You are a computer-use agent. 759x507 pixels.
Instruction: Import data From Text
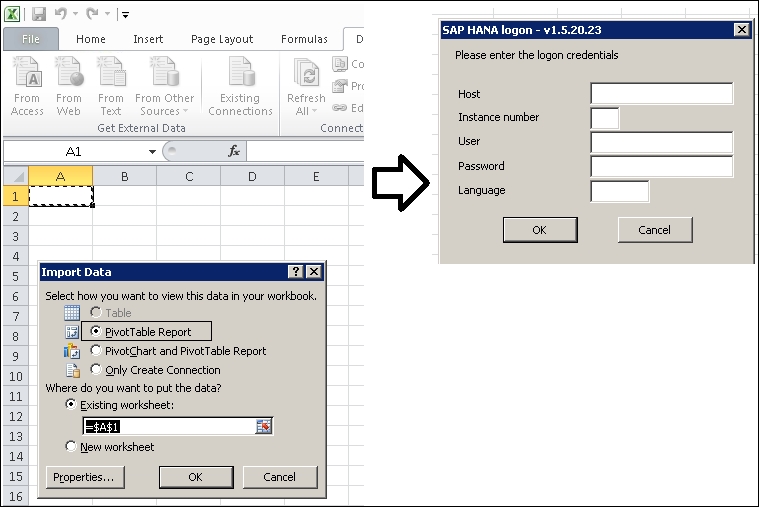[111, 86]
